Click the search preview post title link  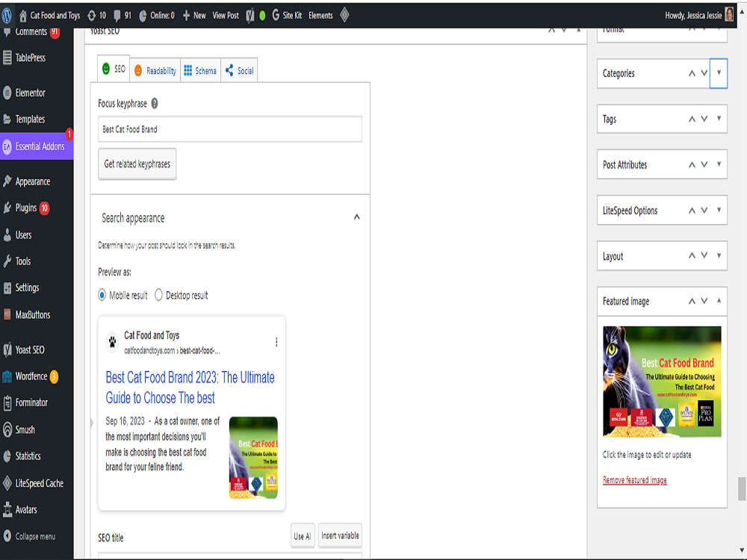190,388
